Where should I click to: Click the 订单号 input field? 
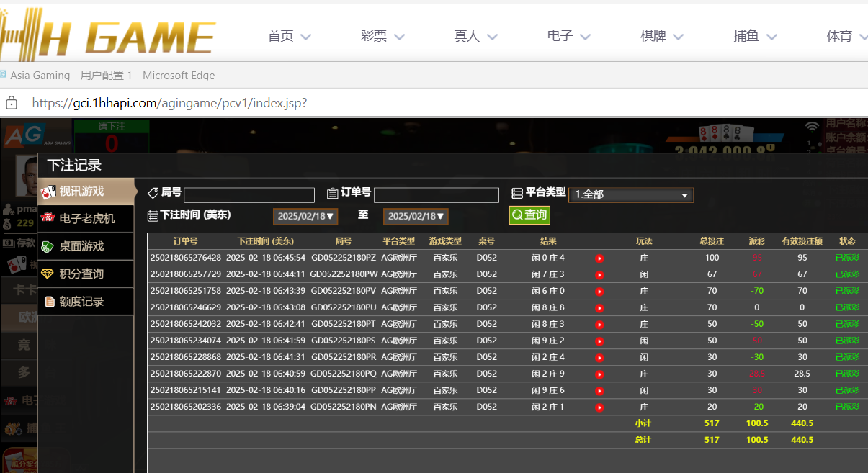tap(436, 195)
